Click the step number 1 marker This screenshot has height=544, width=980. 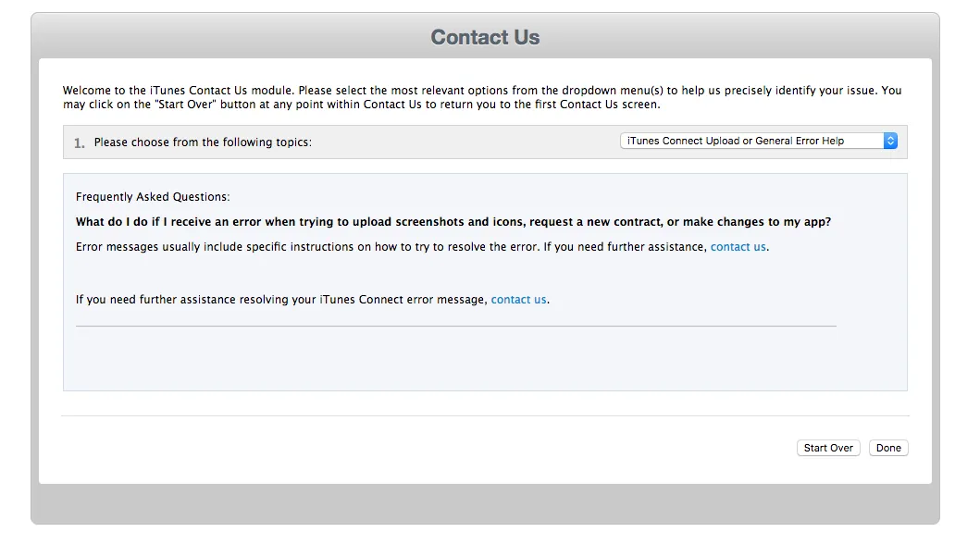tap(80, 142)
